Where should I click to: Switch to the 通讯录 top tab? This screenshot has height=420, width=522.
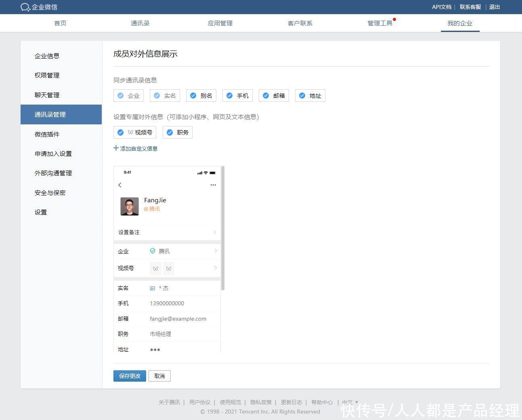140,23
